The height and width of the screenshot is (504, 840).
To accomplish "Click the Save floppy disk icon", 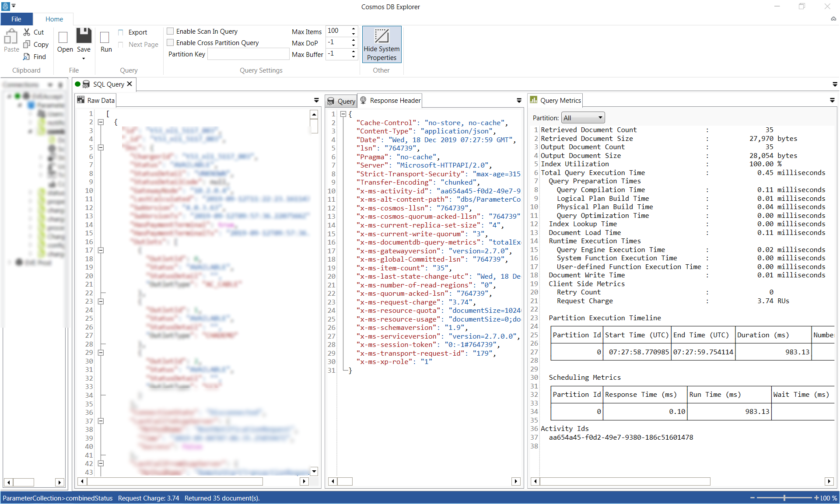I will (84, 35).
